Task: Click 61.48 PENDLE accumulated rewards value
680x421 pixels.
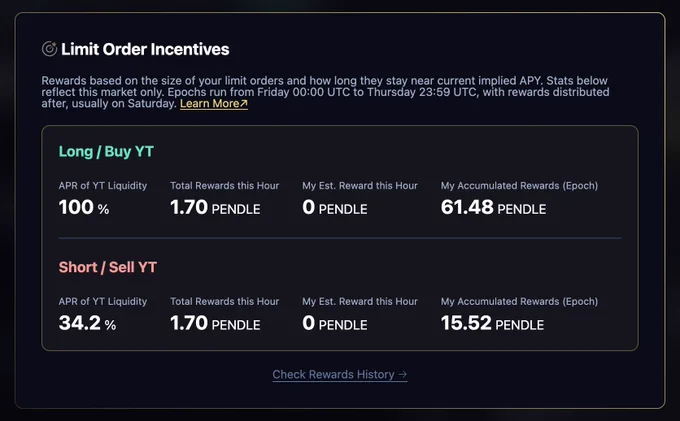Action: 493,207
